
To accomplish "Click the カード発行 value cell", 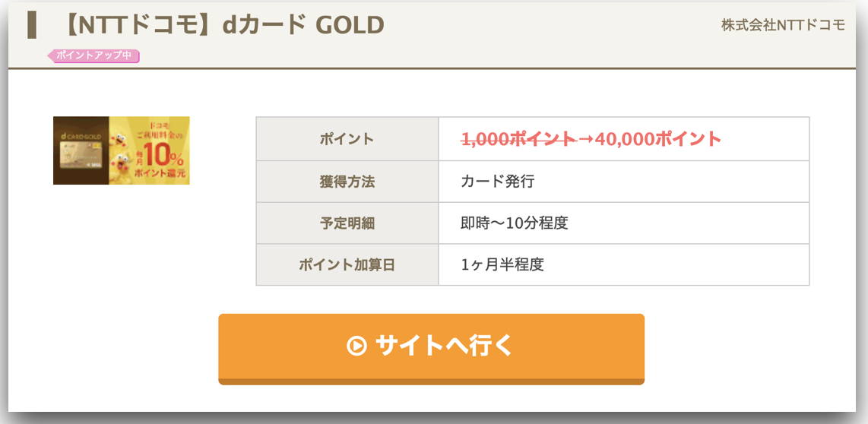I will (624, 182).
